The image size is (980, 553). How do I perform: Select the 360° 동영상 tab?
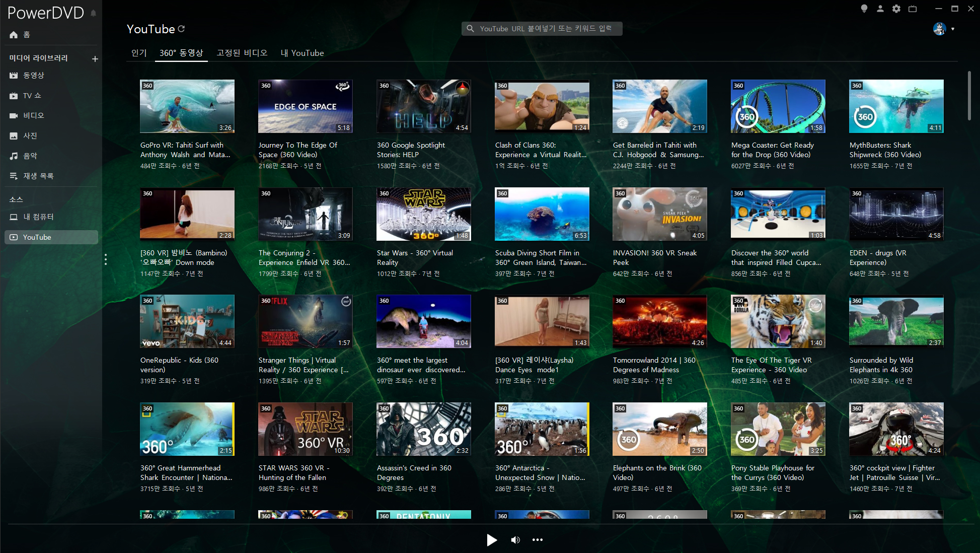coord(181,53)
